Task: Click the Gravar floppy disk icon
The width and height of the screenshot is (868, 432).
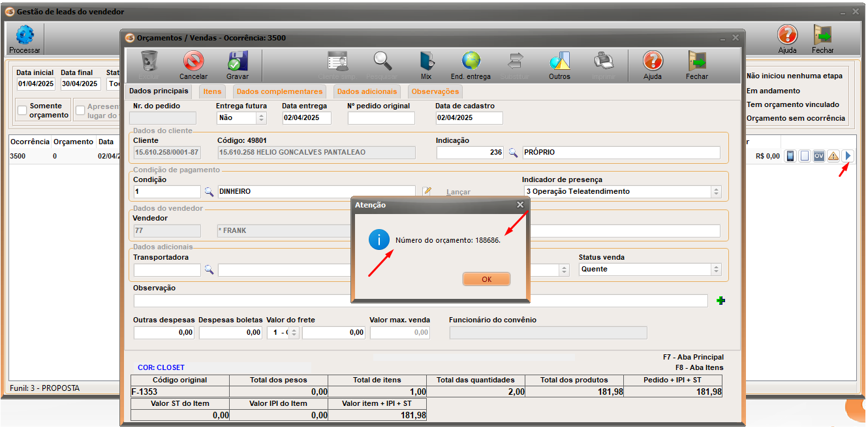Action: point(238,61)
